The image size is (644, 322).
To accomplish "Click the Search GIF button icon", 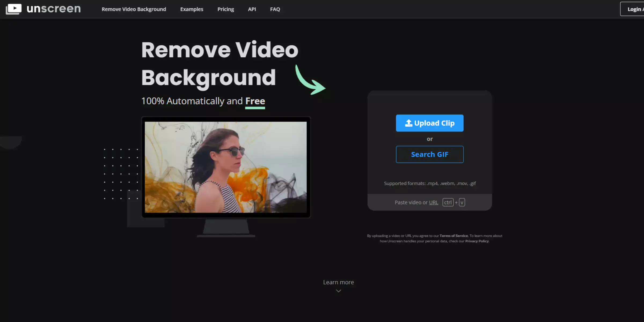I will [x=430, y=154].
